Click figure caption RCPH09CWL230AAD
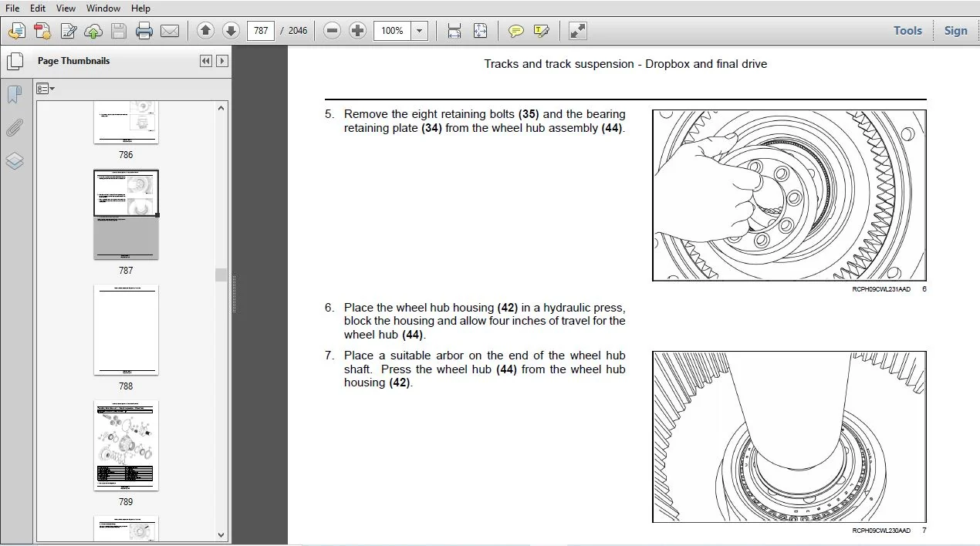The image size is (980, 546). coord(881,531)
